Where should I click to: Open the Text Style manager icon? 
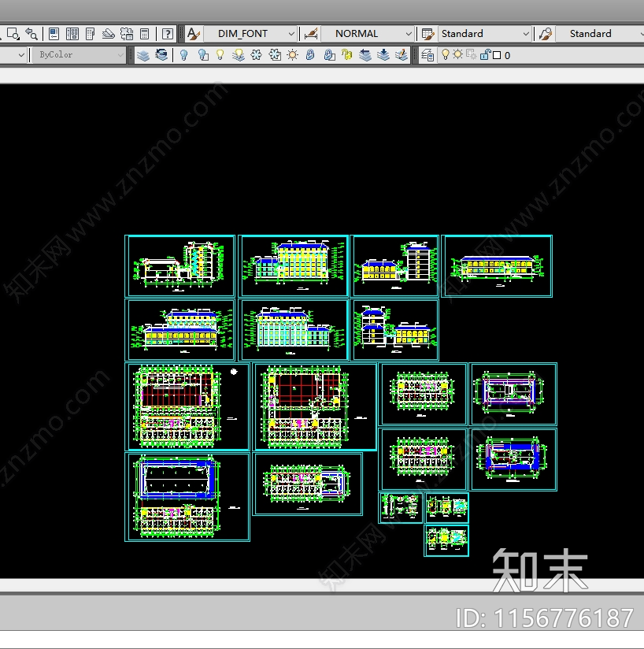pyautogui.click(x=193, y=34)
